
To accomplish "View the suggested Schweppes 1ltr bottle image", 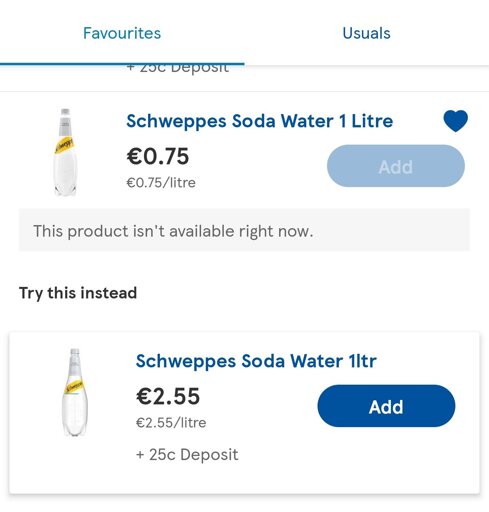I will click(x=75, y=392).
